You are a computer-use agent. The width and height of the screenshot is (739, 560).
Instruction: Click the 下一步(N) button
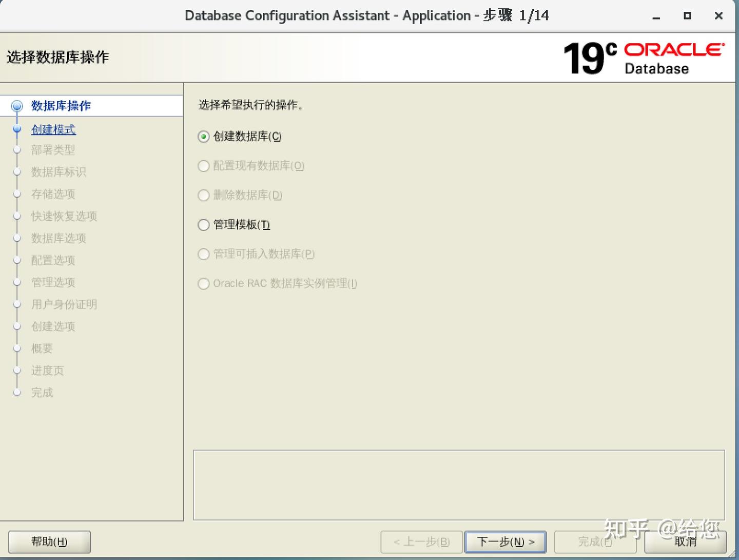click(x=505, y=542)
